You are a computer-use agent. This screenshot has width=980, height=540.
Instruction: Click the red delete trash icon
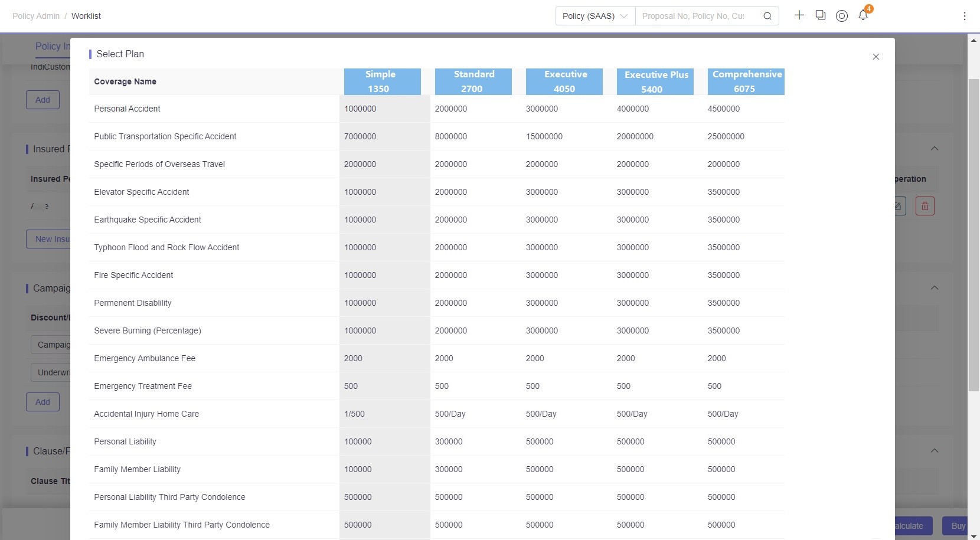(925, 206)
